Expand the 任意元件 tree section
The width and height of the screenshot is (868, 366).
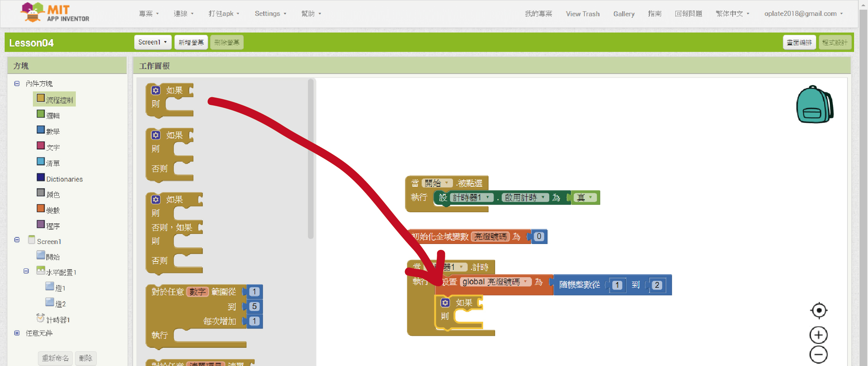coord(17,333)
